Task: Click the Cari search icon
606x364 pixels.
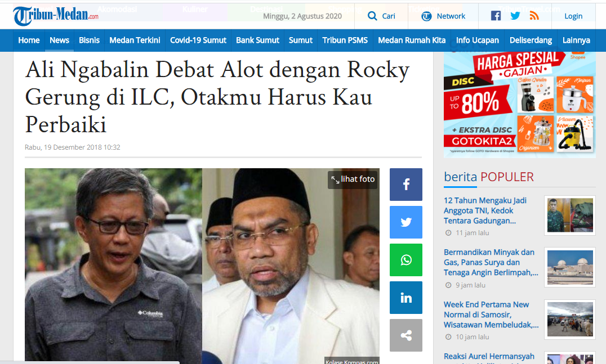Action: pos(372,16)
